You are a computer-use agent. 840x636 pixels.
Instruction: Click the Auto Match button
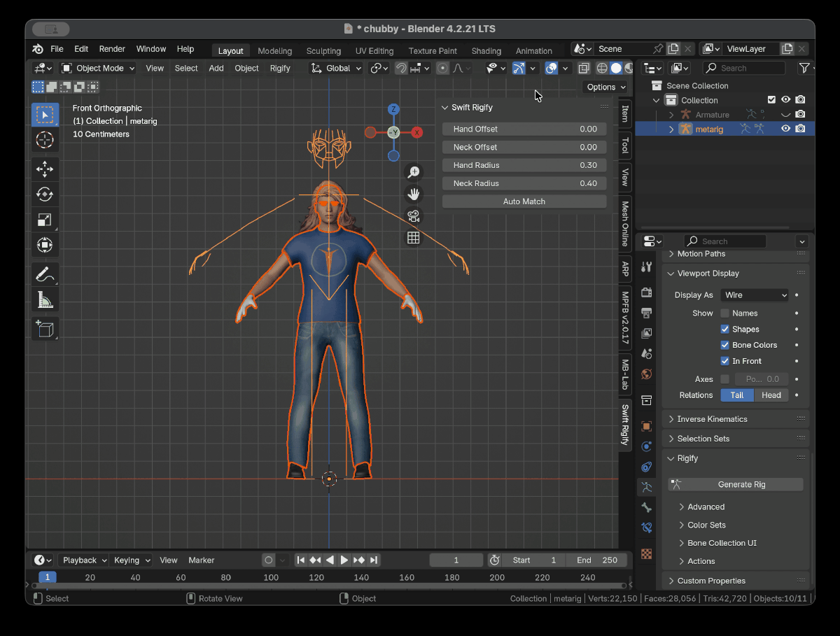(524, 202)
